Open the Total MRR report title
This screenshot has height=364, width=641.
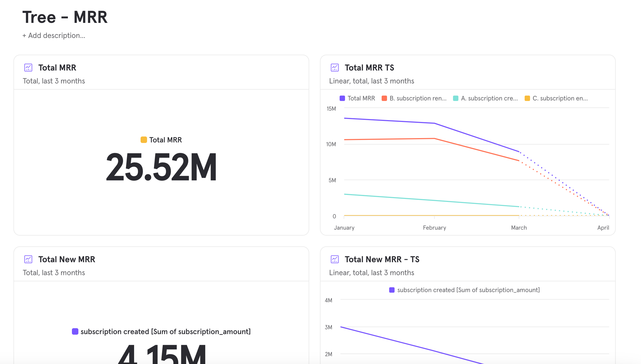click(x=57, y=68)
